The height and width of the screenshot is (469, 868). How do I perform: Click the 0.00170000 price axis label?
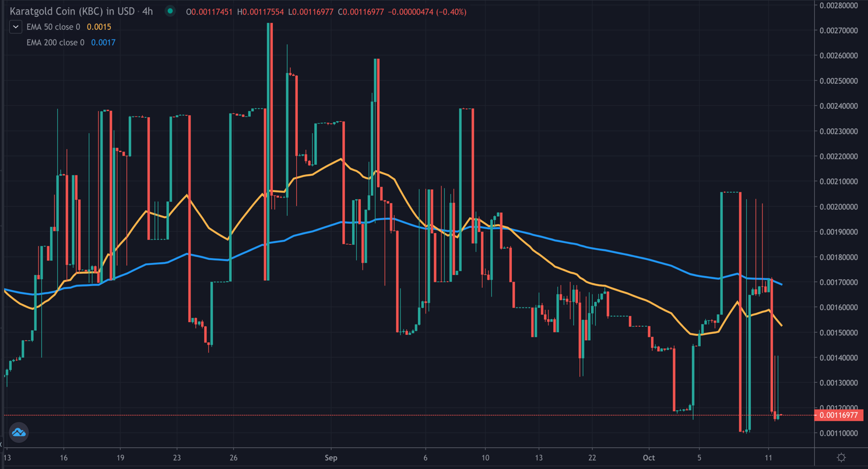(839, 283)
